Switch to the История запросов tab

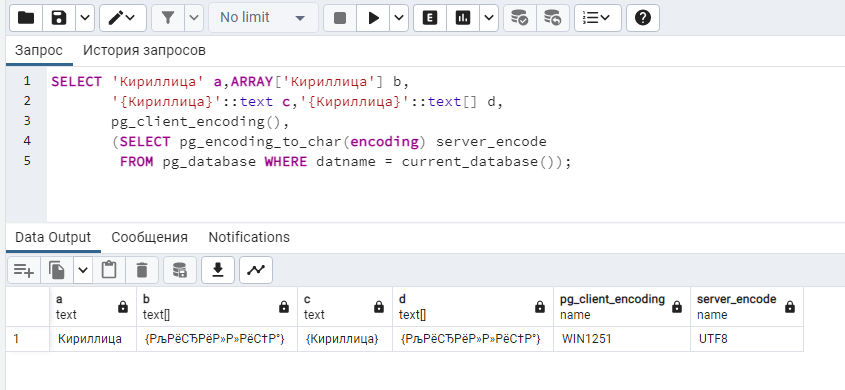144,51
